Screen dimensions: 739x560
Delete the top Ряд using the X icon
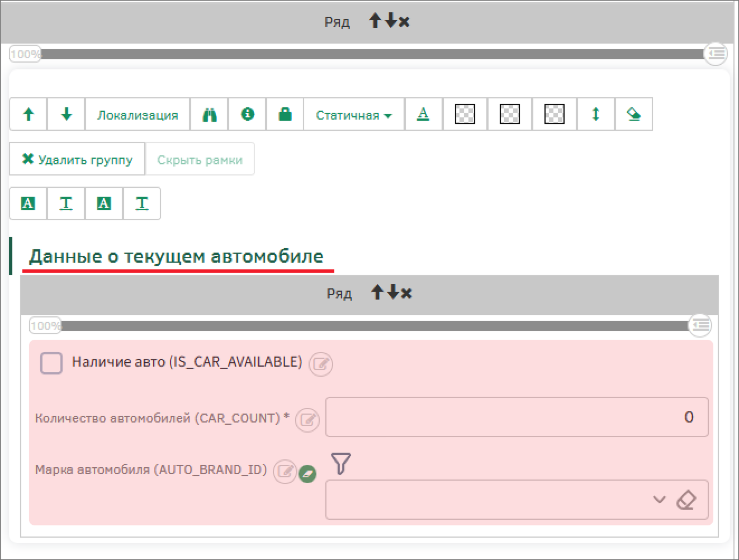tap(405, 22)
